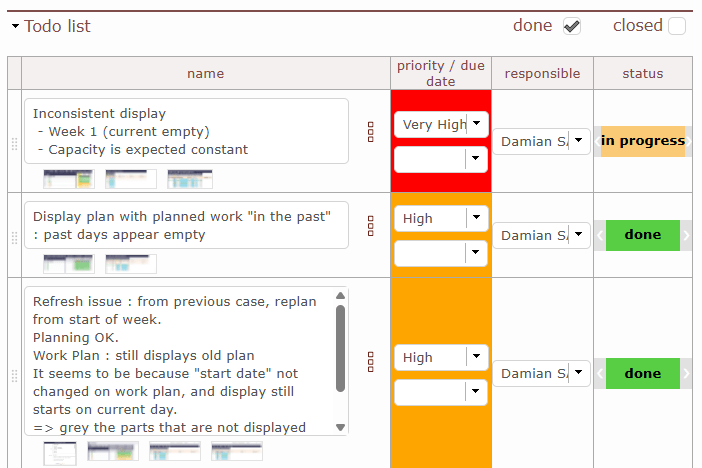
Task: Open the due date dropdown in the second row
Action: [x=476, y=254]
